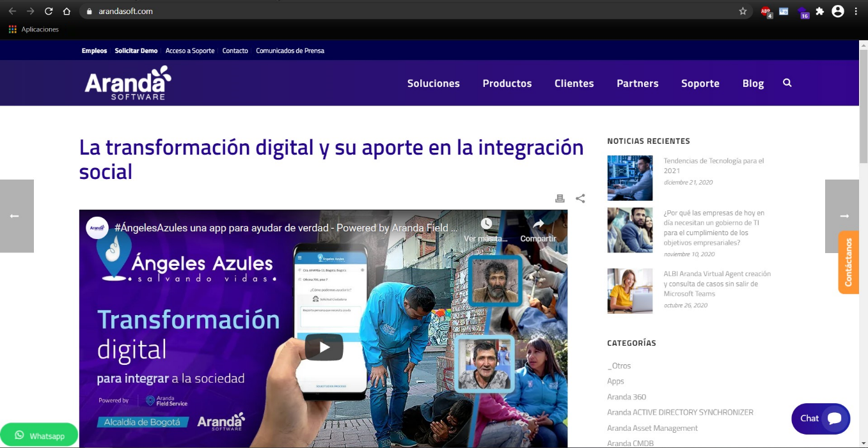Viewport: 868px width, 448px height.
Task: Select the Apps category
Action: pyautogui.click(x=615, y=382)
